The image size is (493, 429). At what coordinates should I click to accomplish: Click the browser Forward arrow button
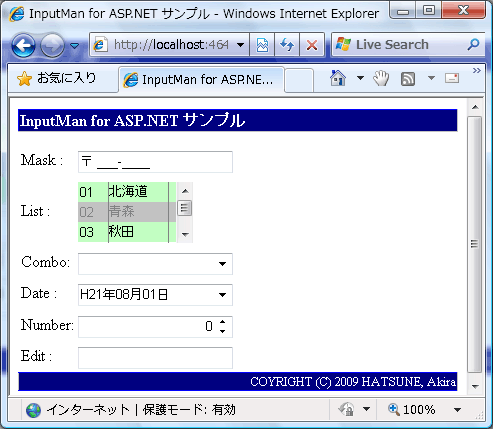[x=52, y=45]
